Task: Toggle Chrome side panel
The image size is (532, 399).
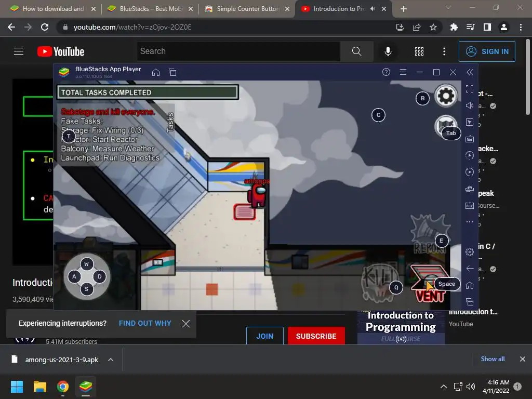Action: (487, 27)
